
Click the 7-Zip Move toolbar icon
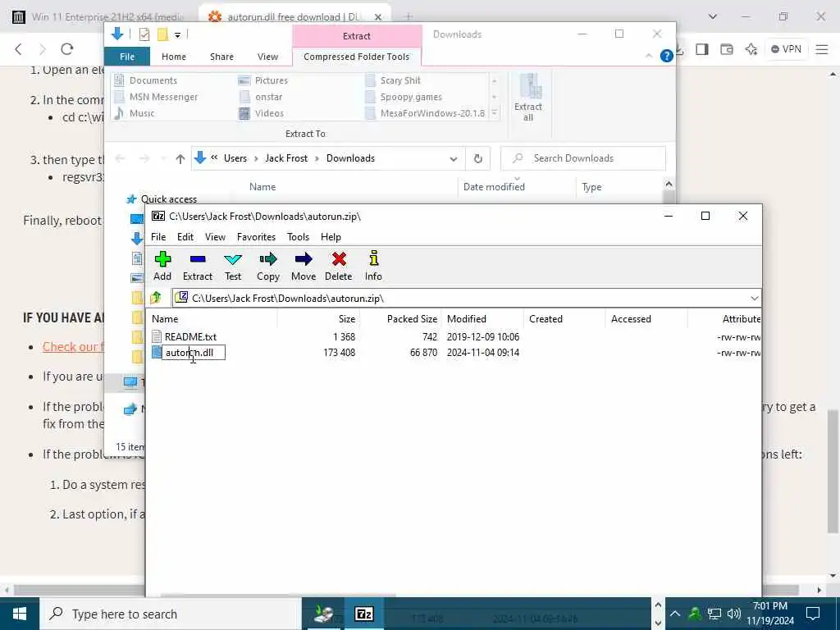(x=304, y=260)
